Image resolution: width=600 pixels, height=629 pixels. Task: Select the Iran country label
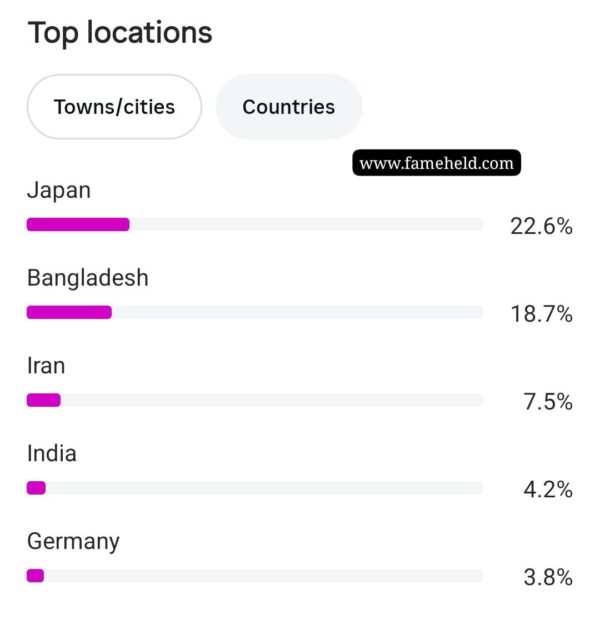coord(46,366)
